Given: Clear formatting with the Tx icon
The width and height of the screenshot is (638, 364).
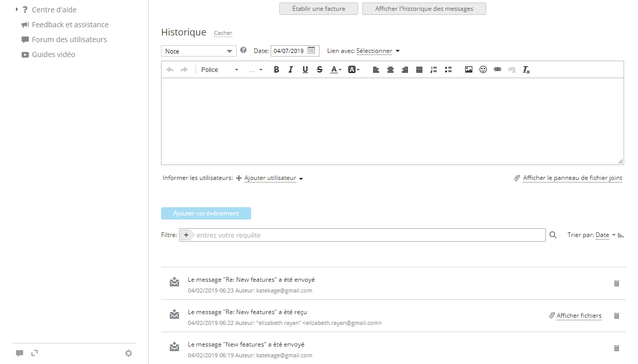Looking at the screenshot, I should [x=526, y=70].
